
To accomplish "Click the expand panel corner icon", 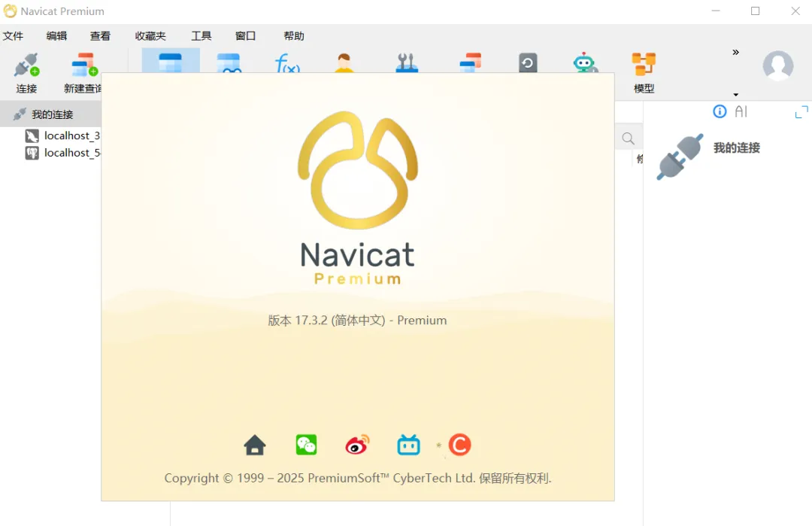I will (801, 112).
